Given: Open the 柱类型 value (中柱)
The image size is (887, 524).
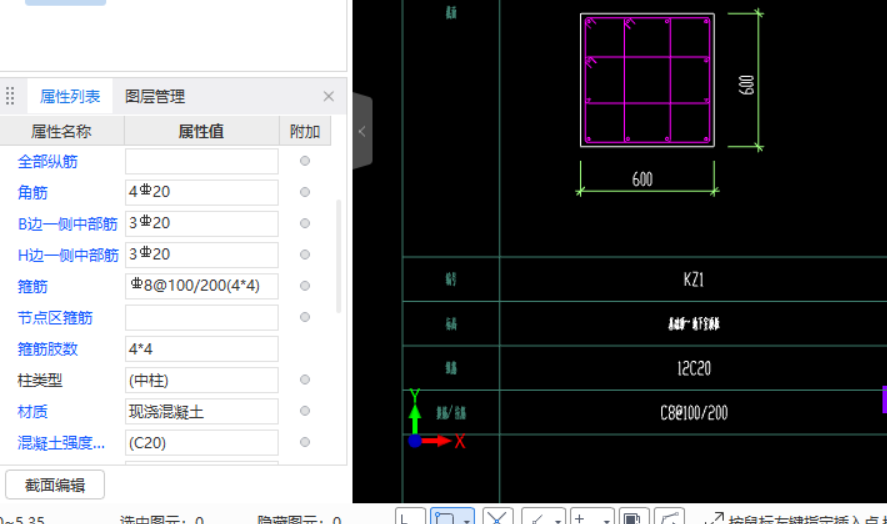Looking at the screenshot, I should click(201, 380).
